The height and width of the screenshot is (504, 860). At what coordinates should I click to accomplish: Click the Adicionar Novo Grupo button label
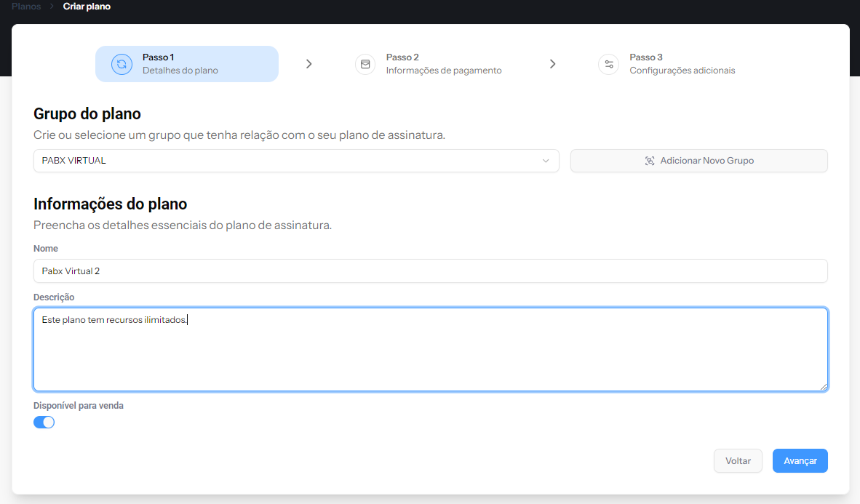pyautogui.click(x=706, y=161)
